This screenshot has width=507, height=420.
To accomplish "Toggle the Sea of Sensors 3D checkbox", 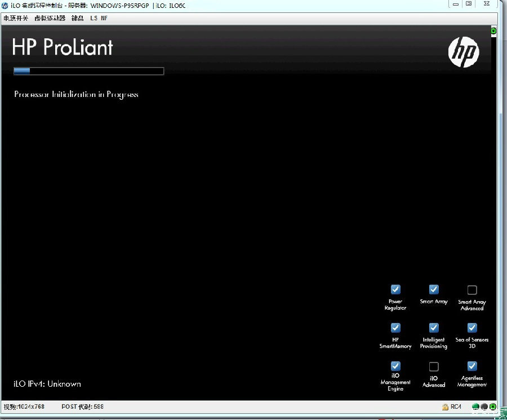I will tap(472, 328).
